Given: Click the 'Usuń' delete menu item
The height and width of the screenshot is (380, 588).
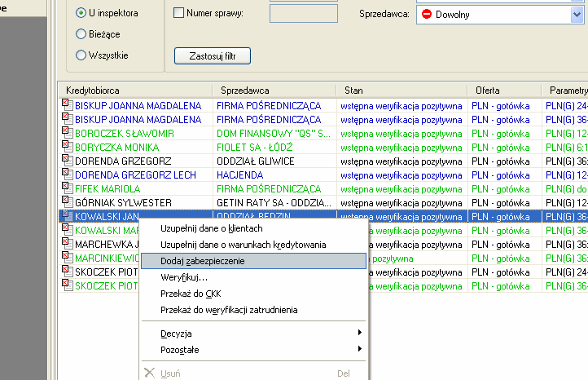Looking at the screenshot, I should click(253, 373).
